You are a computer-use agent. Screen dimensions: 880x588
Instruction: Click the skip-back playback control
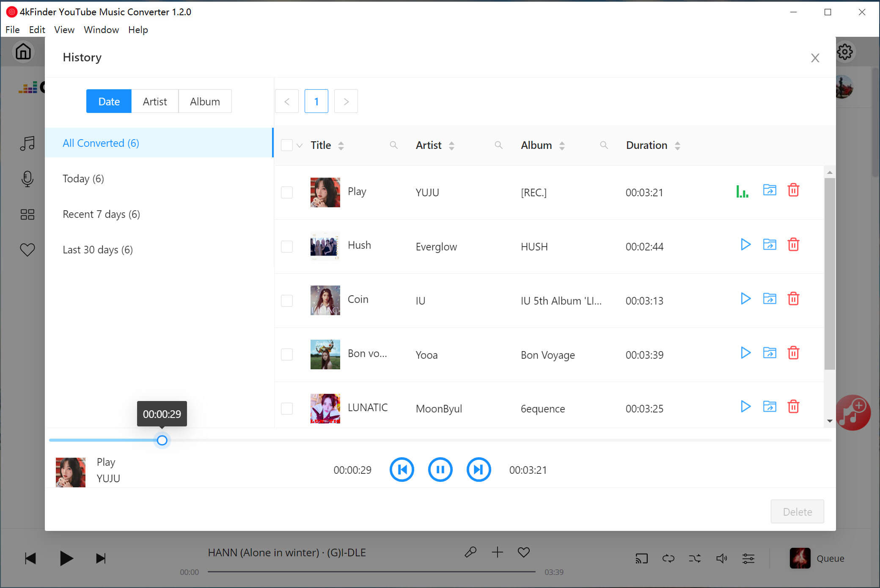[401, 470]
